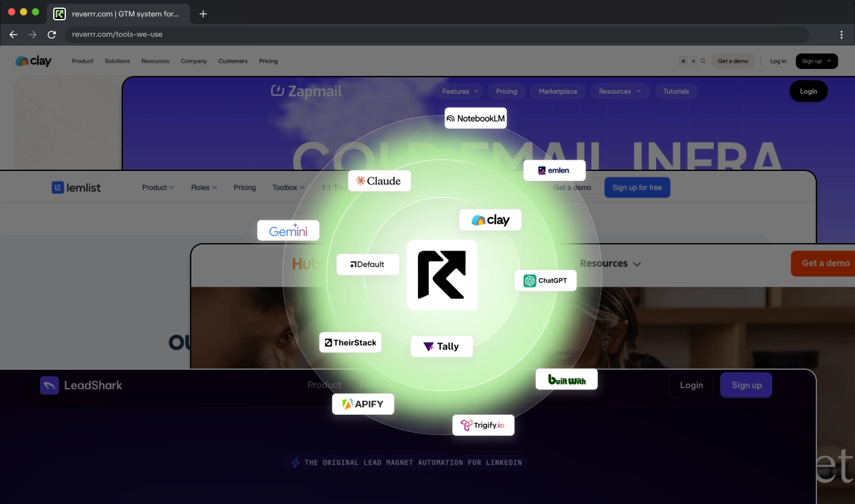Click the browser forward arrow
Viewport: 855px width, 504px height.
(x=32, y=34)
